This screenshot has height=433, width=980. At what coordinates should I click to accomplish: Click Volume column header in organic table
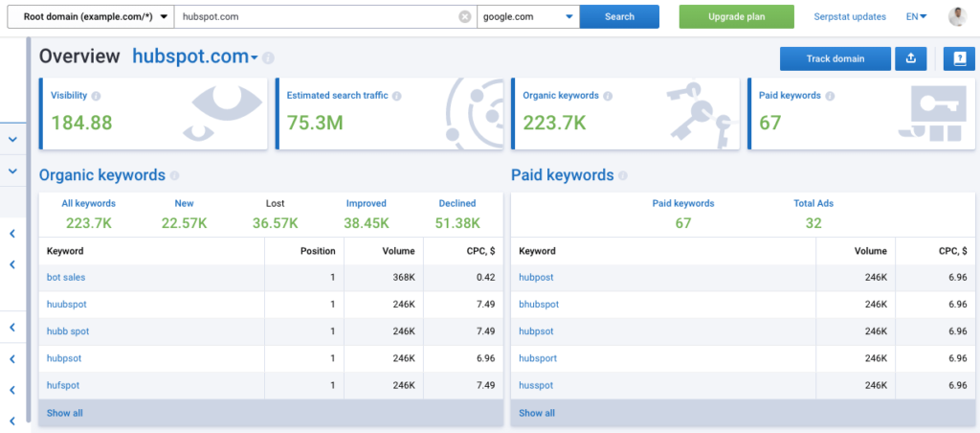point(399,251)
